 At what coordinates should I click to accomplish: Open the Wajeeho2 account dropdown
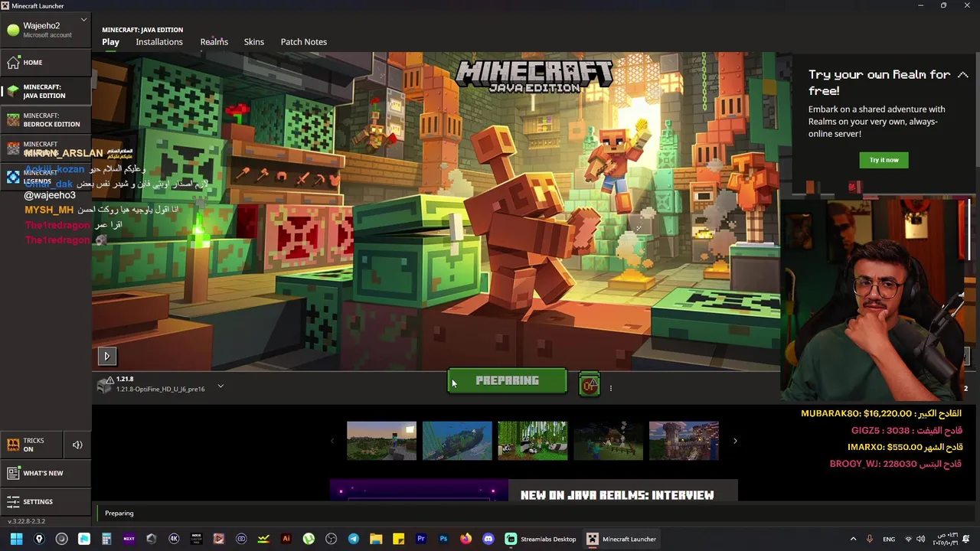click(46, 30)
